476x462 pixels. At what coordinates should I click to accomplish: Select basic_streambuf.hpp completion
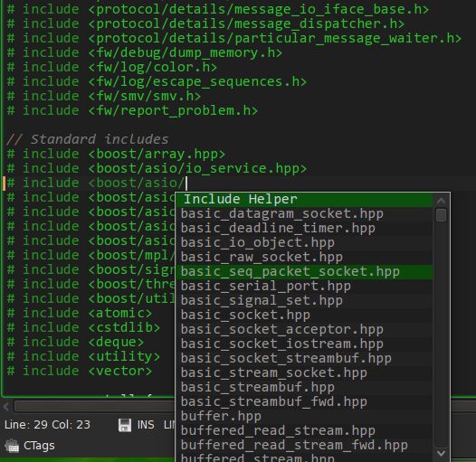pos(304,387)
